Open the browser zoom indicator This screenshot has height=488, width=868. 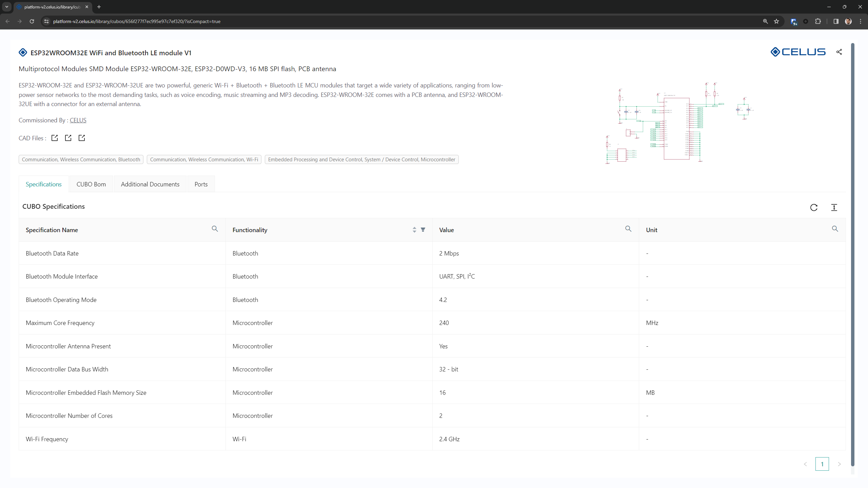click(x=765, y=21)
